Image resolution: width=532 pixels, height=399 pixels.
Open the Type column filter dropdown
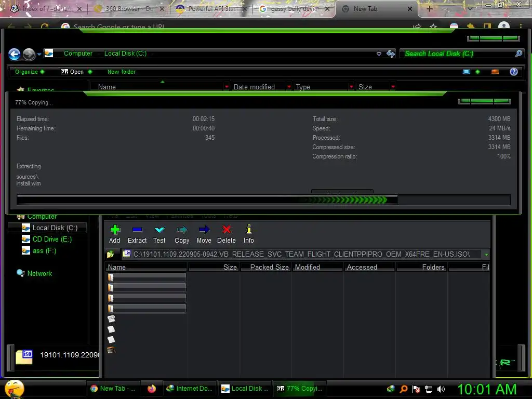(x=351, y=87)
